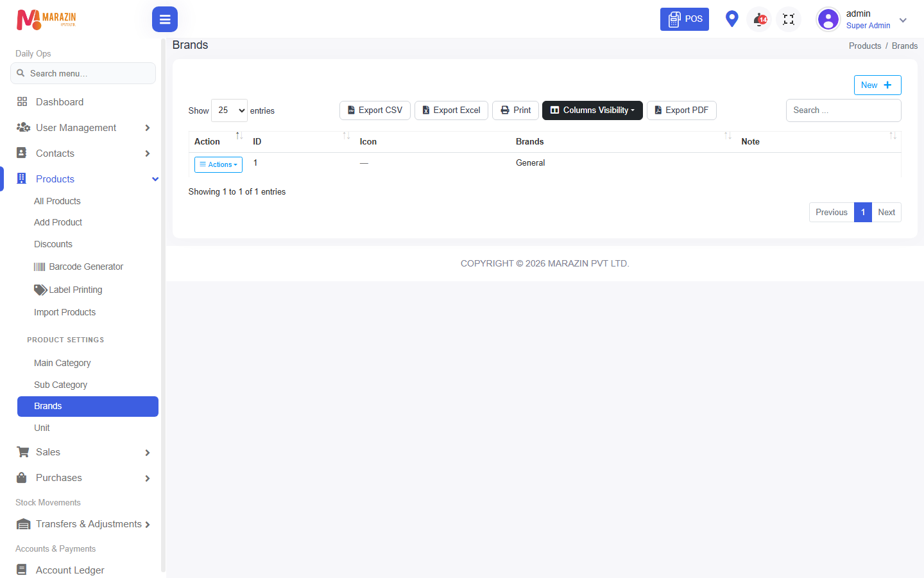Expand Contacts submenu
The image size is (924, 578).
83,153
